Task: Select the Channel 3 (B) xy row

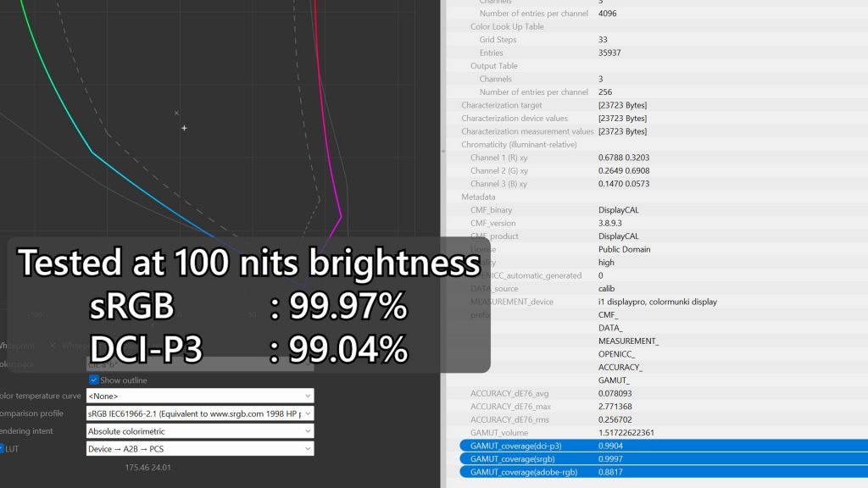Action: click(657, 184)
